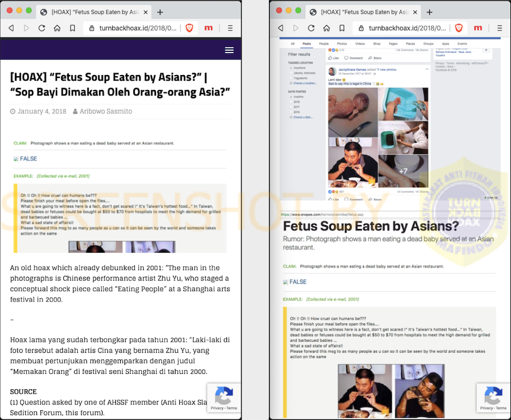Click Terms link on right reCAPTCHA badge
The image size is (511, 420).
click(x=501, y=408)
